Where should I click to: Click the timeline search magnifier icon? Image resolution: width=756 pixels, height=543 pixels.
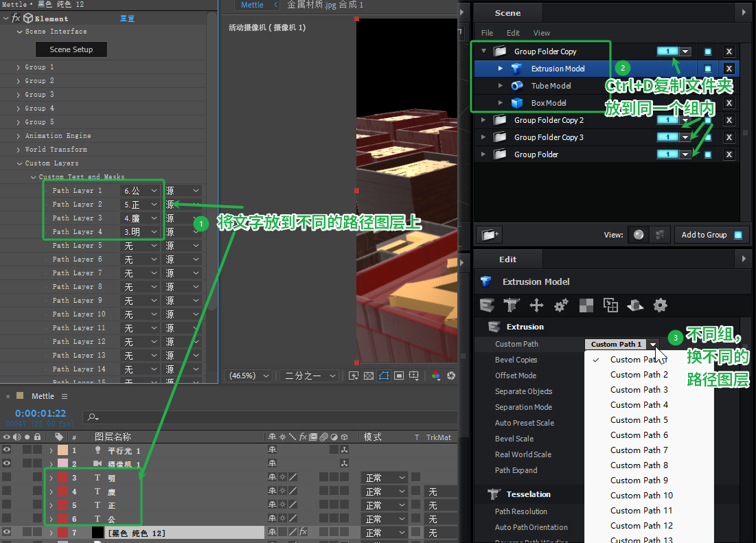(93, 417)
